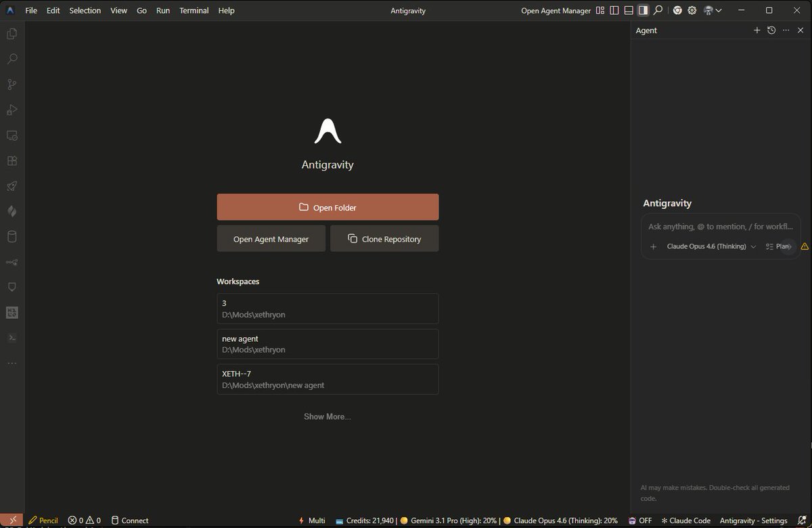Click the flame icon in activity bar
This screenshot has width=812, height=528.
click(12, 211)
